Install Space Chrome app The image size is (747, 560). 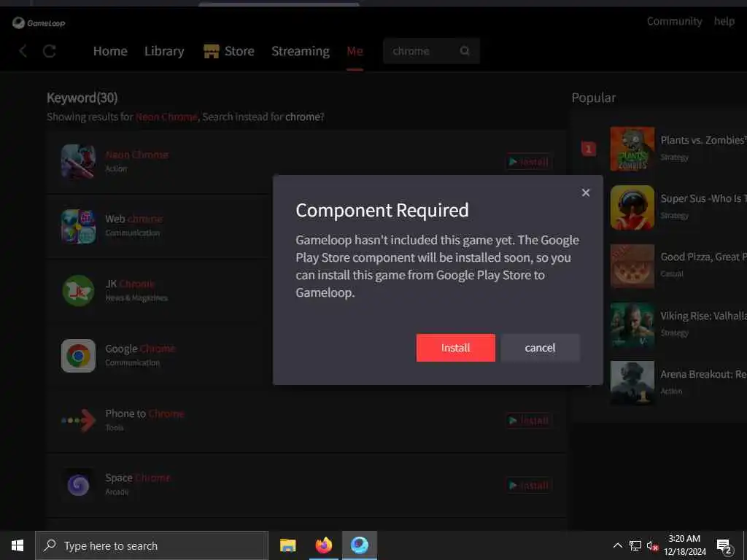pyautogui.click(x=529, y=485)
